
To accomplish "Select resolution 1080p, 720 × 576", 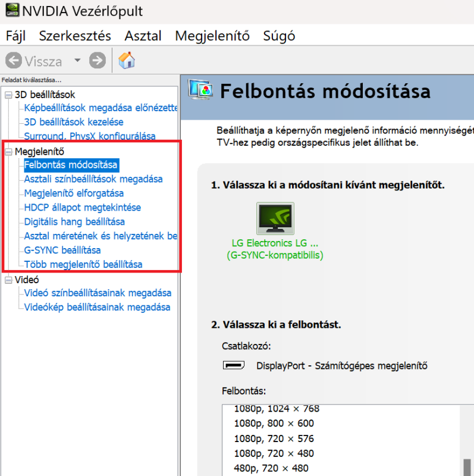I will (274, 439).
